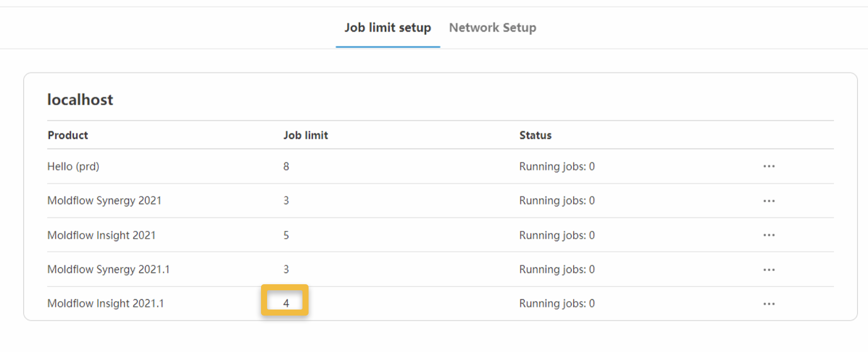Open the ellipsis menu for Moldflow Insight 2021.1

pos(769,304)
